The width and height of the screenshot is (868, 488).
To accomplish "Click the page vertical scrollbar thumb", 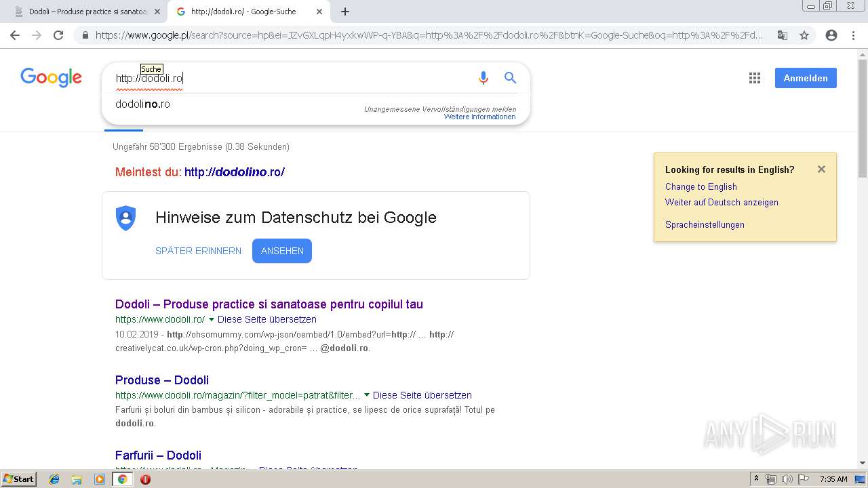I will tap(863, 119).
